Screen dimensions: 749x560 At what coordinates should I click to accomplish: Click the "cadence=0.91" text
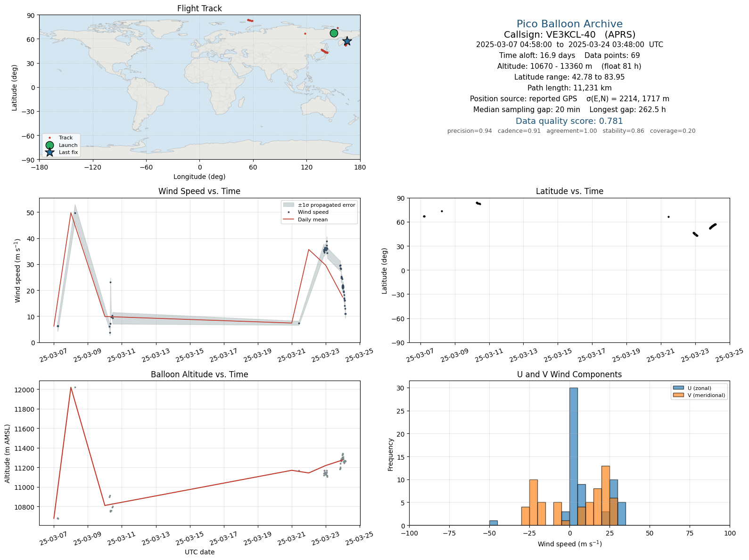tap(519, 131)
